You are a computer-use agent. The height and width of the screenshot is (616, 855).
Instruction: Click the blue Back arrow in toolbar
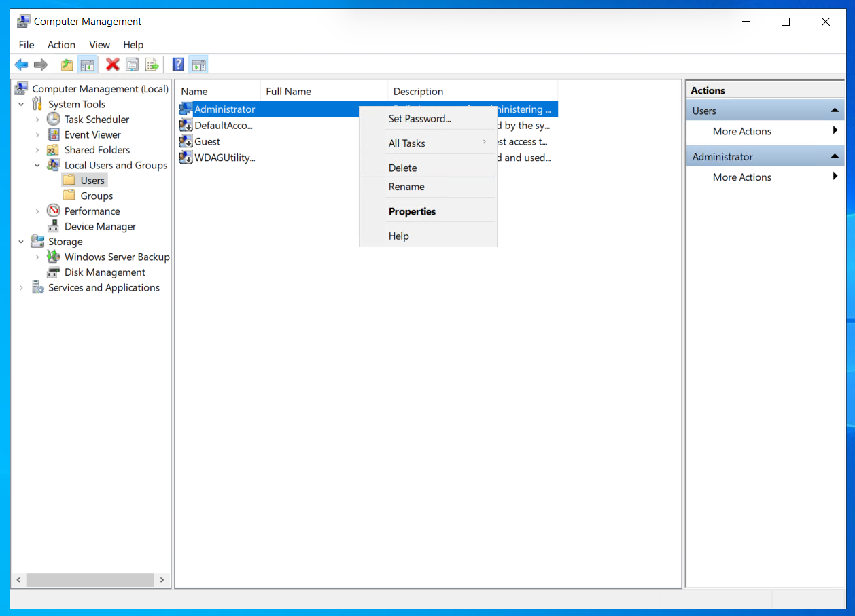point(21,65)
